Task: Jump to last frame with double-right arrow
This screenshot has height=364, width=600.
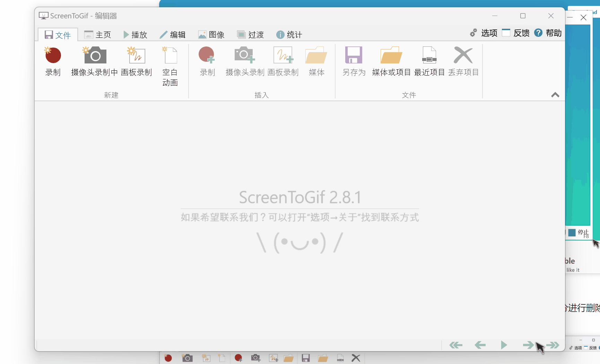Action: [553, 345]
